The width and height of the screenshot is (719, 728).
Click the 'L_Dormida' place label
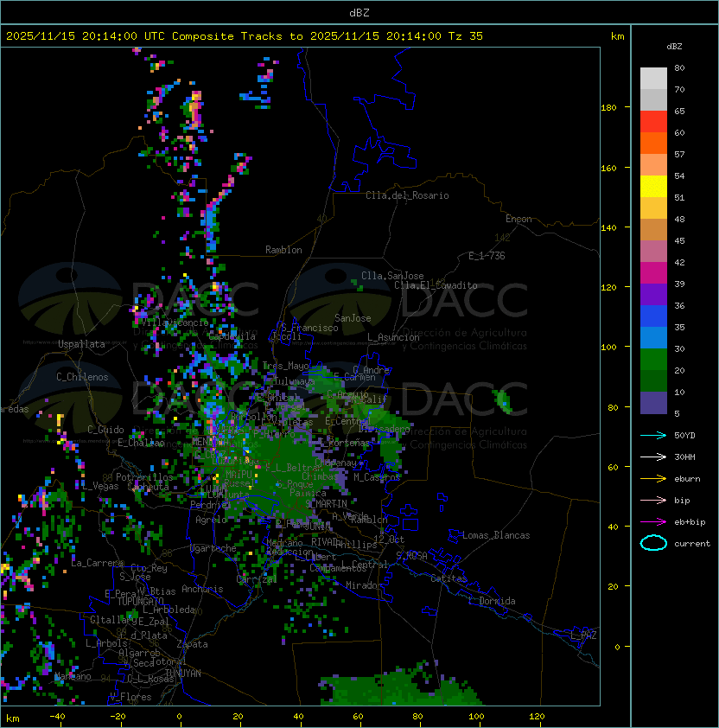(492, 601)
